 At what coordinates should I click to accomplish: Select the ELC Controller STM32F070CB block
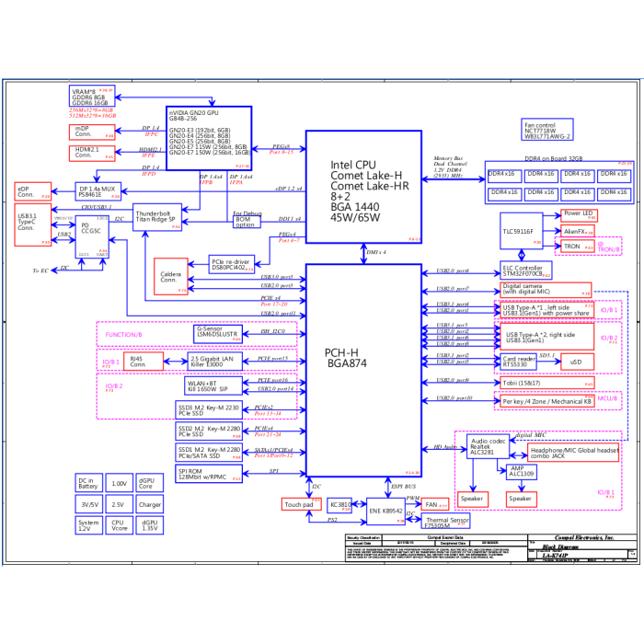(525, 270)
